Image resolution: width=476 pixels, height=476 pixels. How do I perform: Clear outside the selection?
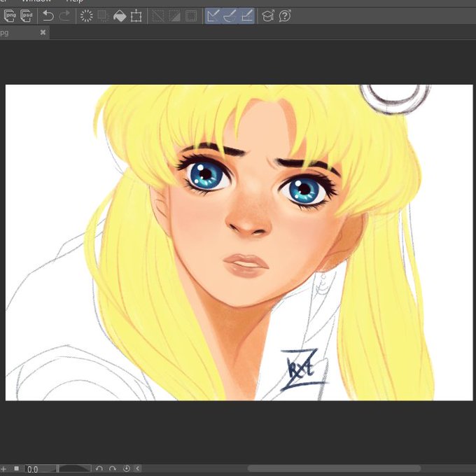[103, 16]
